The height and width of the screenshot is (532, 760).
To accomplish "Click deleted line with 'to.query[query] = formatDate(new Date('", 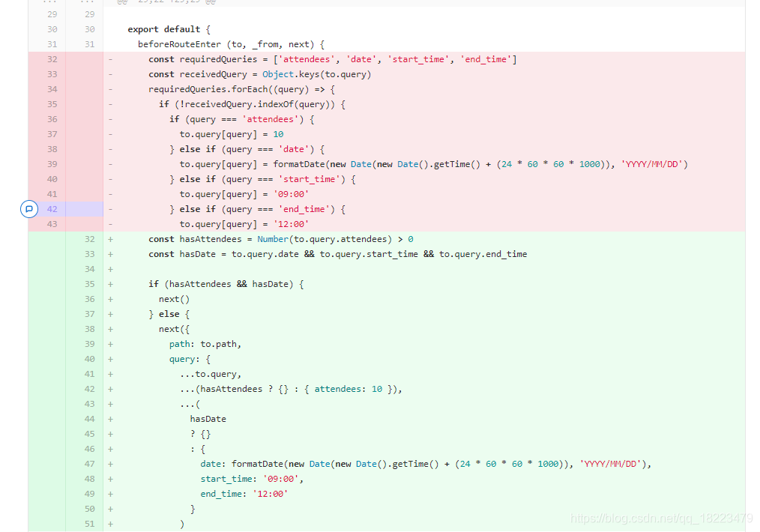I will point(433,164).
